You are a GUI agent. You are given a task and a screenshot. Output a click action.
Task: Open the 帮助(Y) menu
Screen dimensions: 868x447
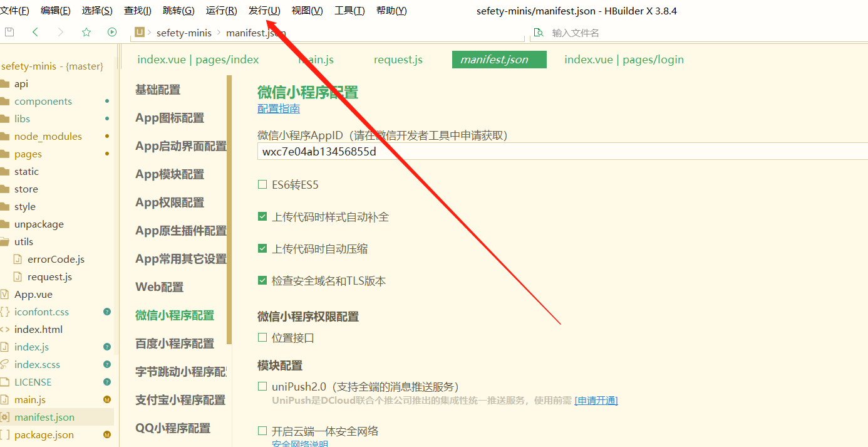(x=391, y=11)
